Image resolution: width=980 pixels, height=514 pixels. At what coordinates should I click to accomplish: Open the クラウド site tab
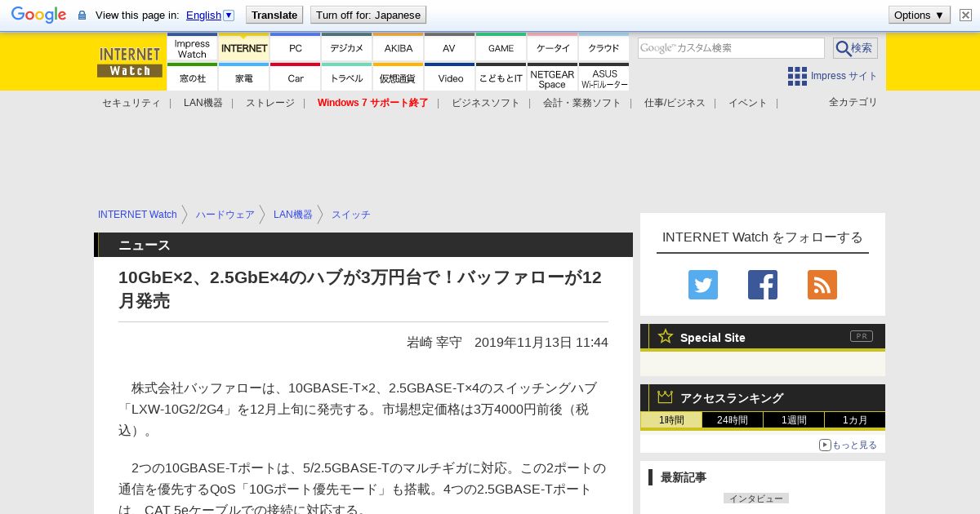coord(604,49)
